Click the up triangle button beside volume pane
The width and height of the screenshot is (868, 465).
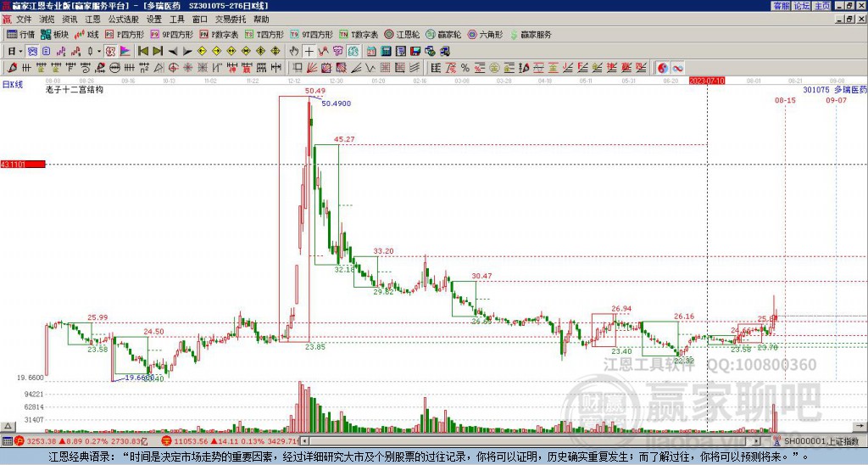coord(8,426)
